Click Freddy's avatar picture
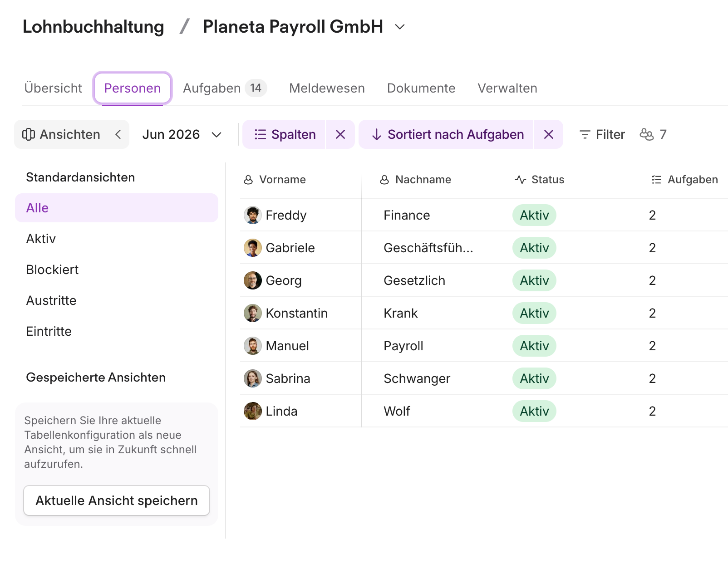Image resolution: width=728 pixels, height=564 pixels. [253, 215]
